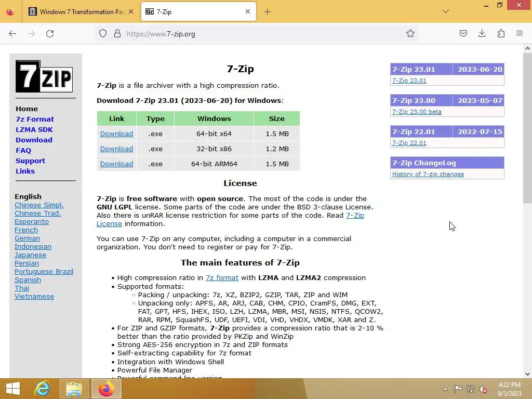
Task: Open History of 7-zip changes
Action: [428, 174]
